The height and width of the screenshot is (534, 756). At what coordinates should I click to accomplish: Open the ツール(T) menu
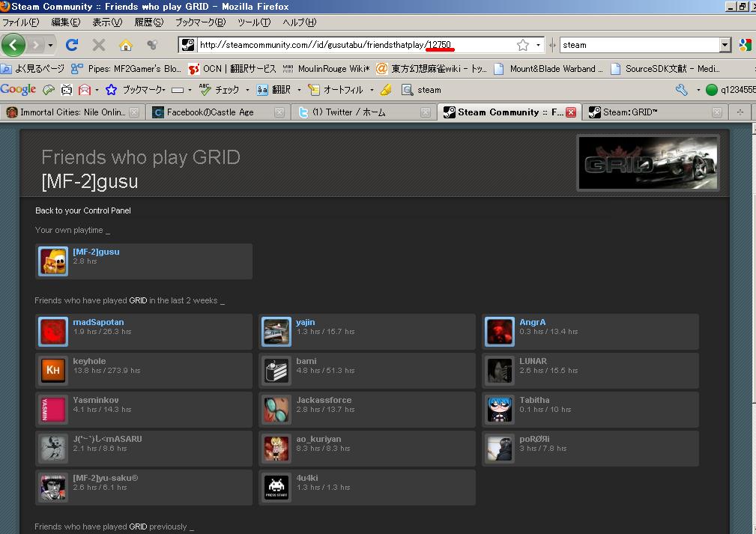[254, 22]
